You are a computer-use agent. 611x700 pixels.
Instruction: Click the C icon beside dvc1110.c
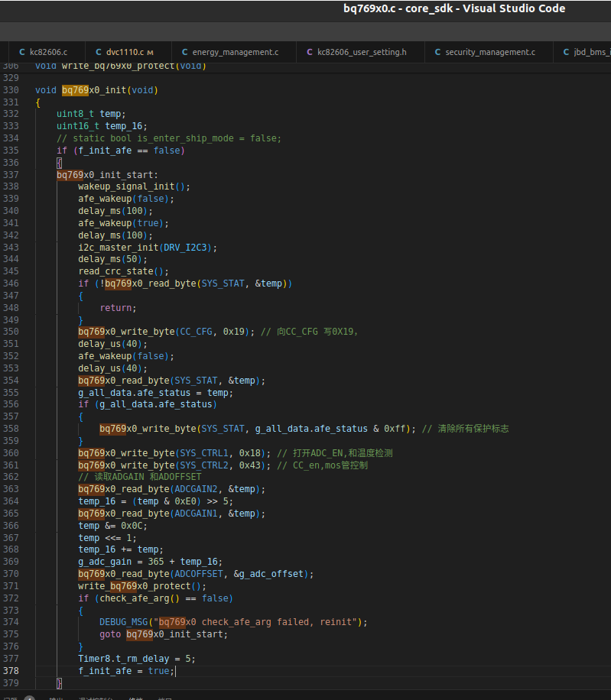click(99, 52)
